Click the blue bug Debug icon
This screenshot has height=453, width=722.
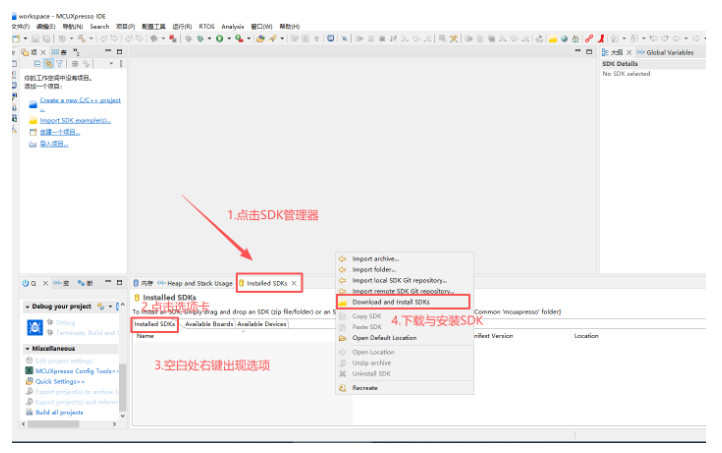pyautogui.click(x=35, y=327)
